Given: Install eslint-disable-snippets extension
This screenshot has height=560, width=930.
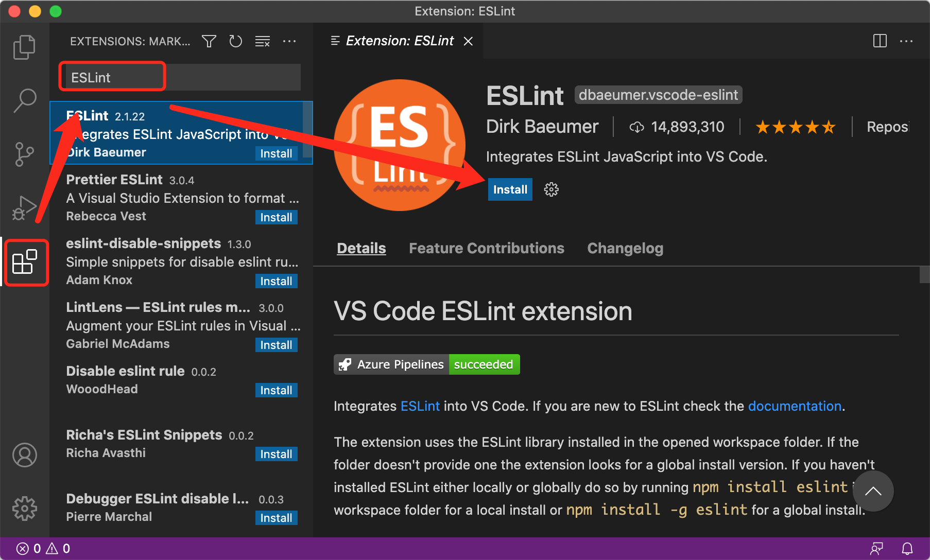Looking at the screenshot, I should [x=276, y=281].
